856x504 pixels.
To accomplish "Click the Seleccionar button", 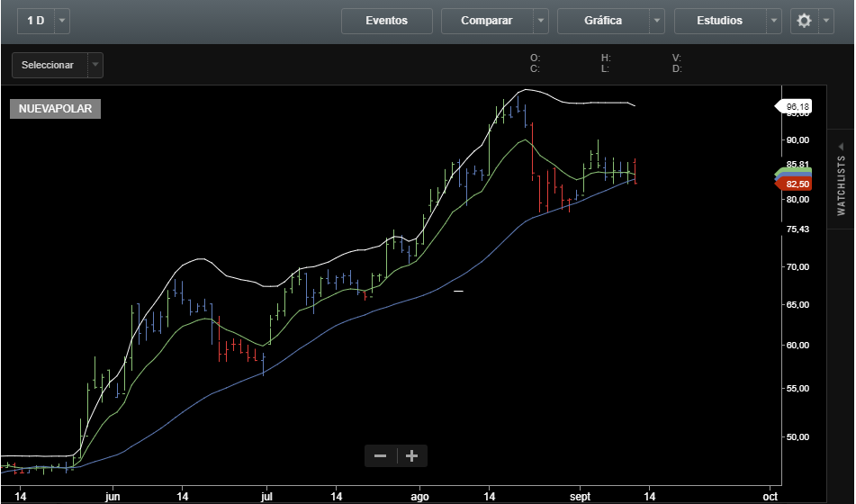I will pos(49,65).
